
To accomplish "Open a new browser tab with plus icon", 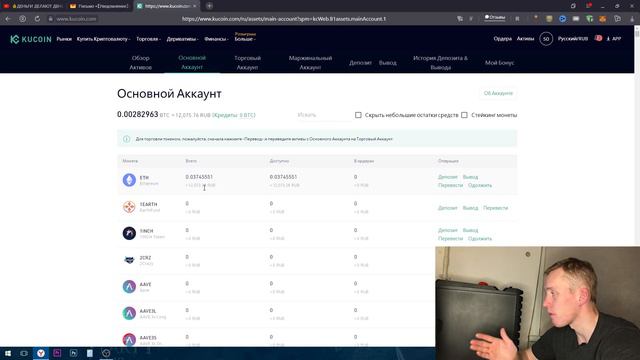I will (x=209, y=6).
